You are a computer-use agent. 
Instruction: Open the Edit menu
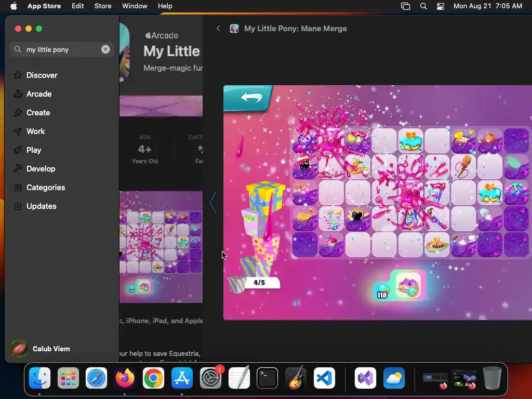(78, 6)
